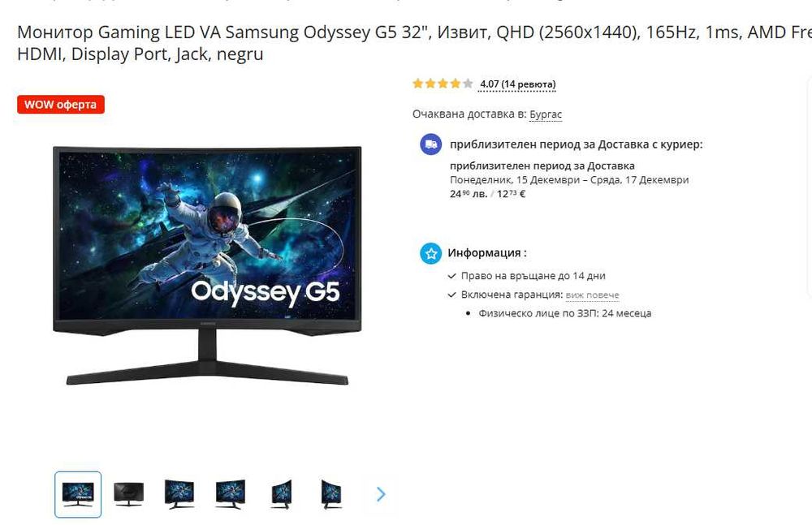Click the 24.90 лв. delivery price

coord(469,194)
